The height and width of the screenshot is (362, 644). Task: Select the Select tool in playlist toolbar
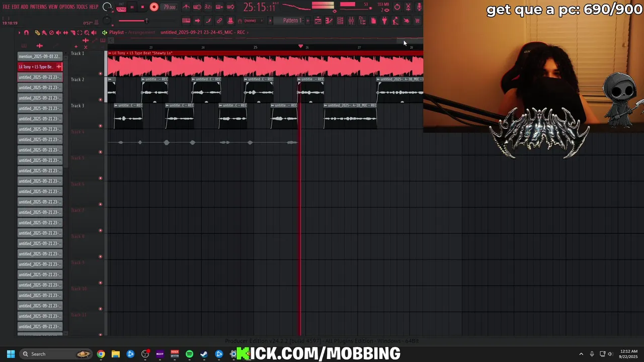[x=79, y=33]
